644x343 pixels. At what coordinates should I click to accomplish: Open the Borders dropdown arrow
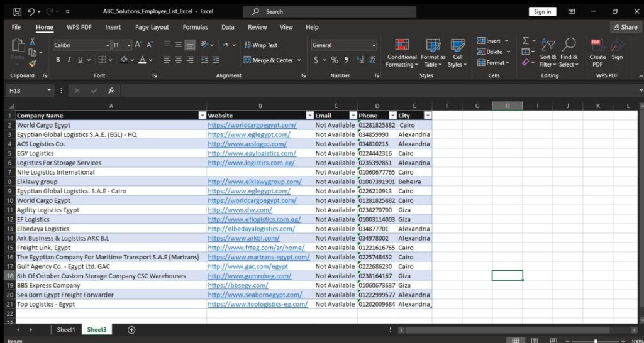pyautogui.click(x=111, y=60)
